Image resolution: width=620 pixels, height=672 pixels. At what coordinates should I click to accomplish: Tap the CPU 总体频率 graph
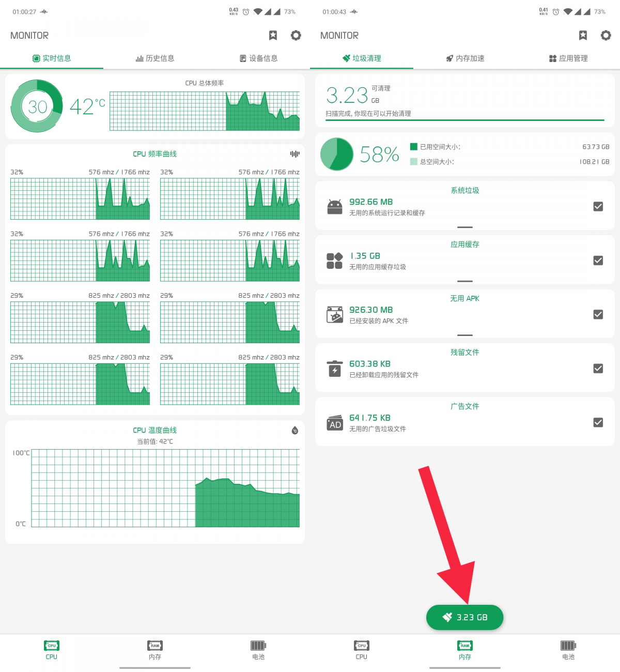pos(205,111)
